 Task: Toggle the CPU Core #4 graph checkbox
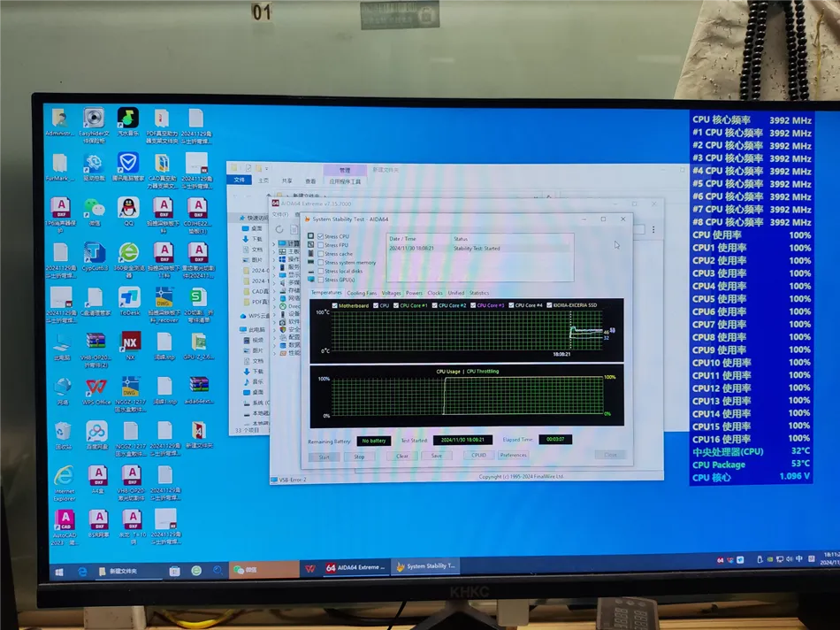pyautogui.click(x=511, y=305)
